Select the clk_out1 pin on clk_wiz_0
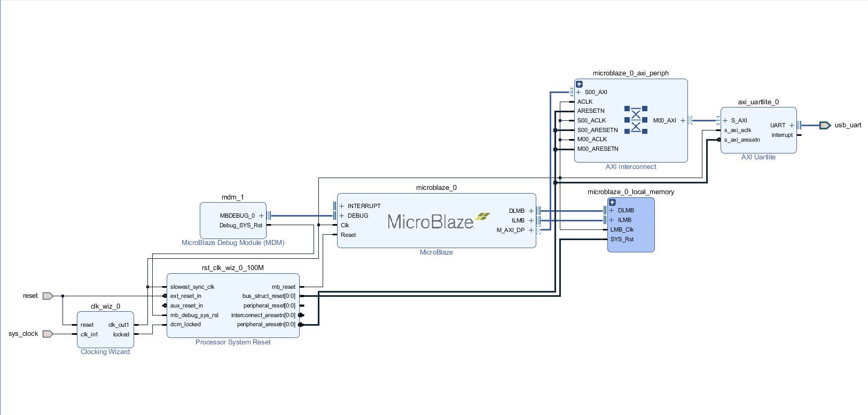This screenshot has height=415, width=868. (119, 325)
